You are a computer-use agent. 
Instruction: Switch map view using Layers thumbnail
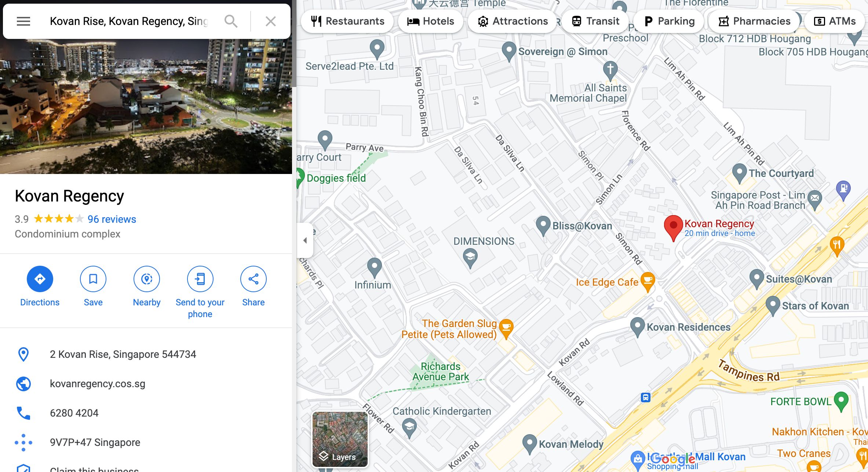click(340, 439)
